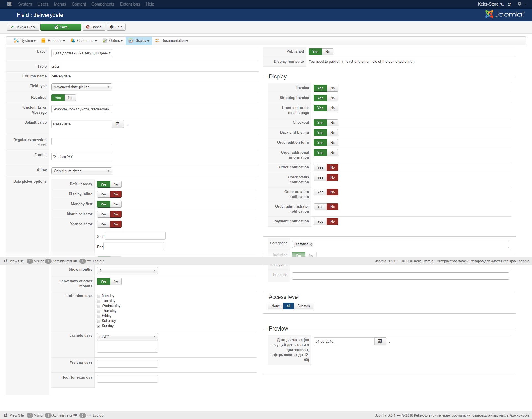Open the Extensions top menu
Image resolution: width=532 pixels, height=419 pixels.
(x=130, y=4)
